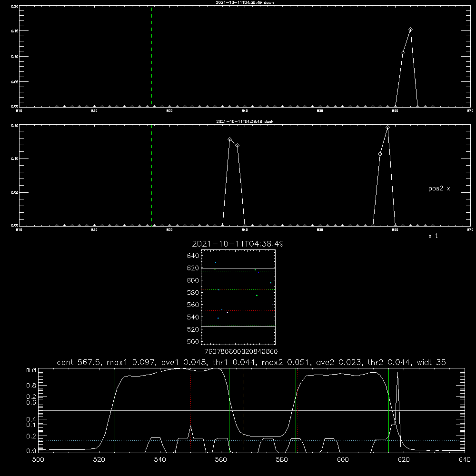This screenshot has height=476, width=476.
Task: Click bottom plot x-axis label '520'
Action: 99,460
